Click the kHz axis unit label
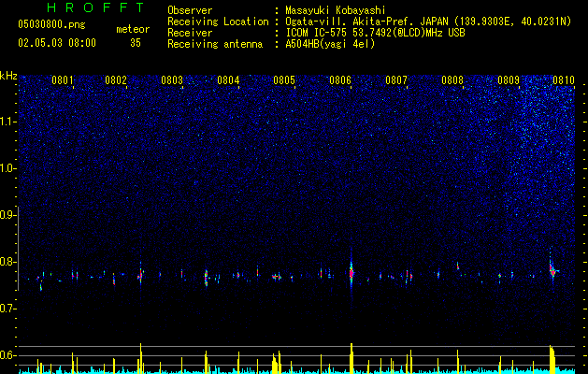The width and height of the screenshot is (588, 374). [x=8, y=76]
